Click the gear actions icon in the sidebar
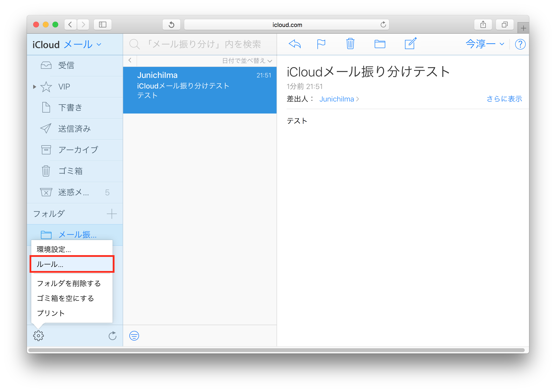556x392 pixels. coord(38,335)
